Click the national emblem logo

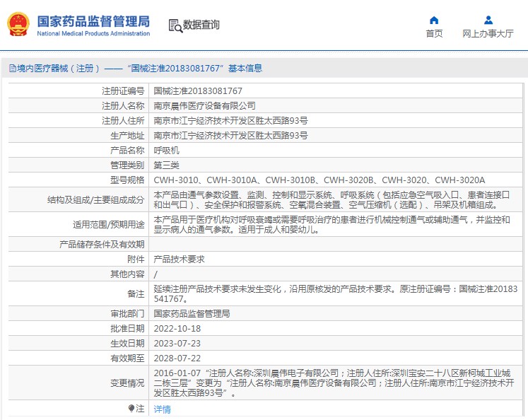18,24
